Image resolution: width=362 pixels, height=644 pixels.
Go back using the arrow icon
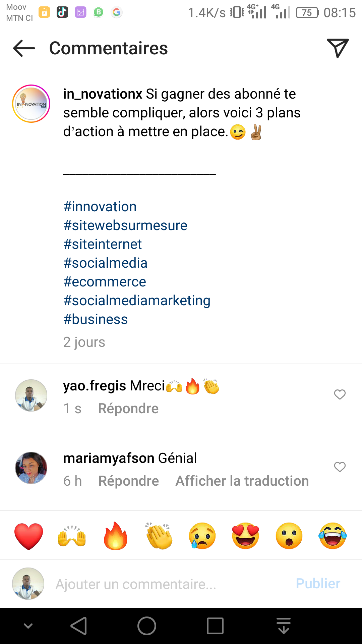coord(24,48)
